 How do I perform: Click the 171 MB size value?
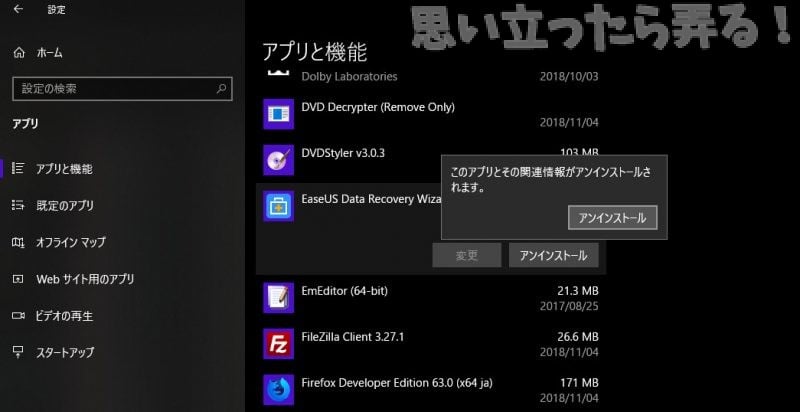pos(580,382)
